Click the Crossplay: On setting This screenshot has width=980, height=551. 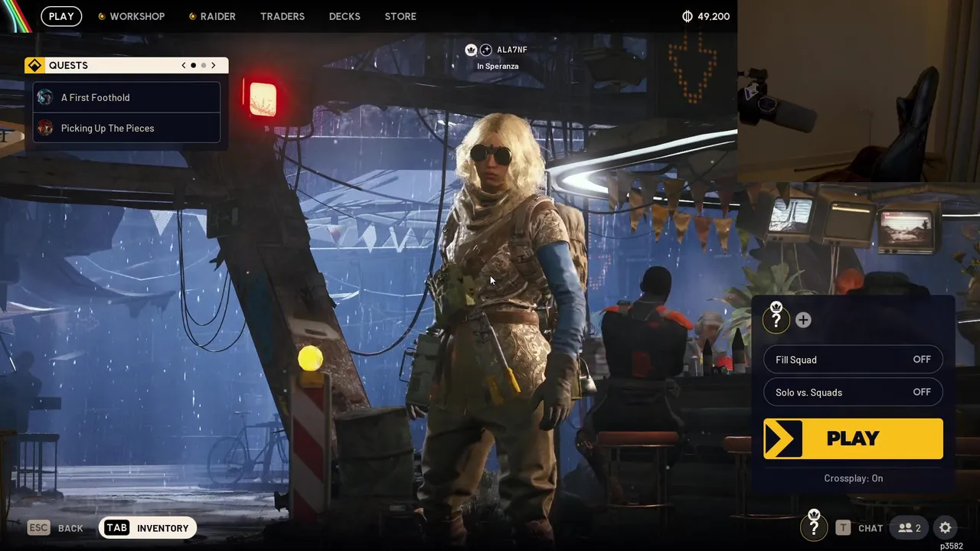[853, 478]
